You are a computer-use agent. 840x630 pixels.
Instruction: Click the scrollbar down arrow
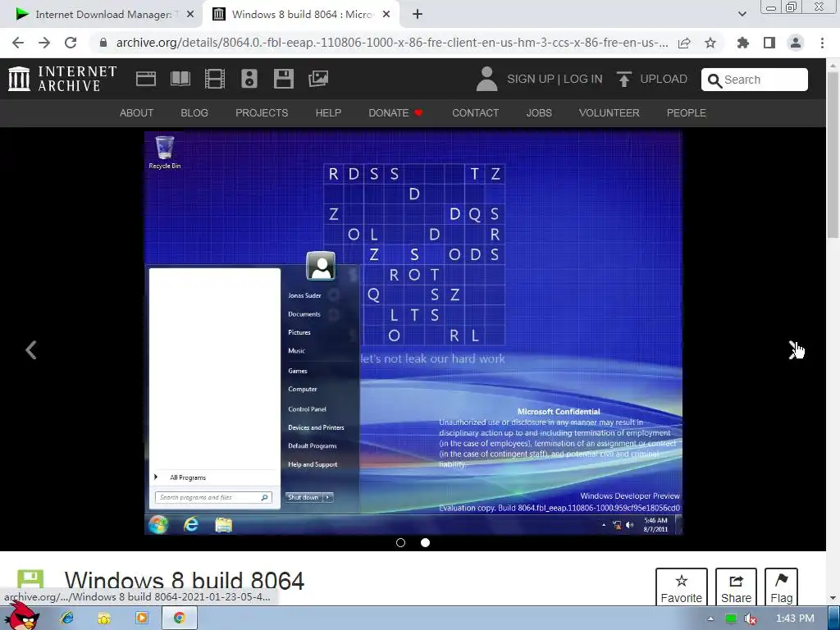coord(833,598)
